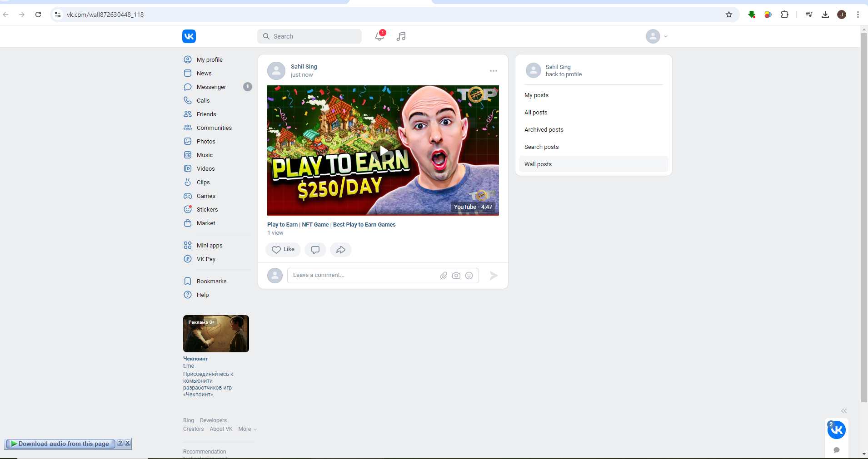Open the notifications bell icon
Image resolution: width=868 pixels, height=459 pixels.
379,36
